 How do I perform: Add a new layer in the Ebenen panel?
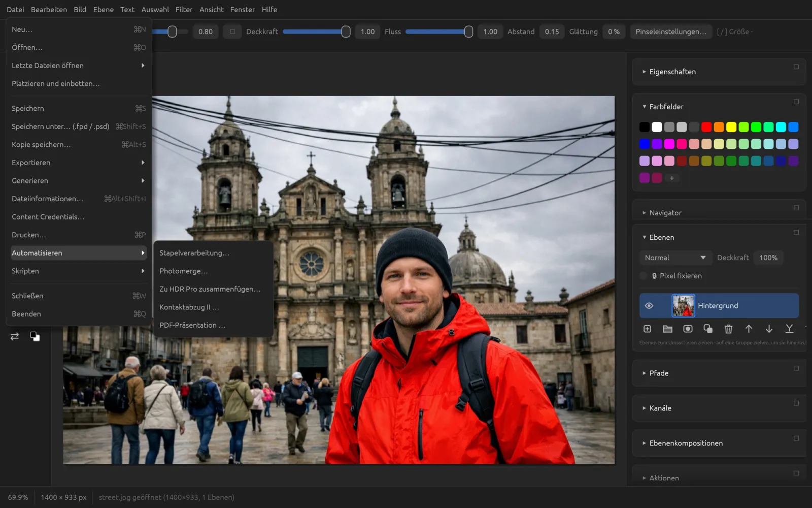(647, 329)
